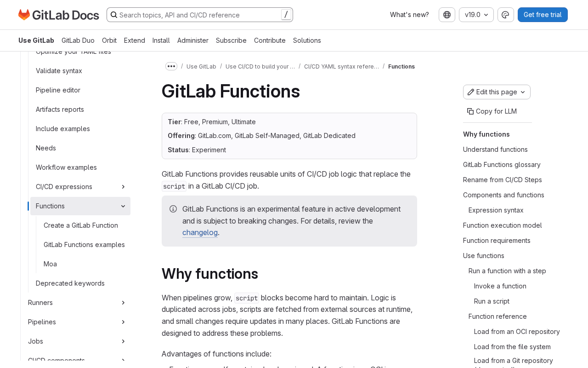
Task: Open the What's new? link
Action: pyautogui.click(x=409, y=15)
